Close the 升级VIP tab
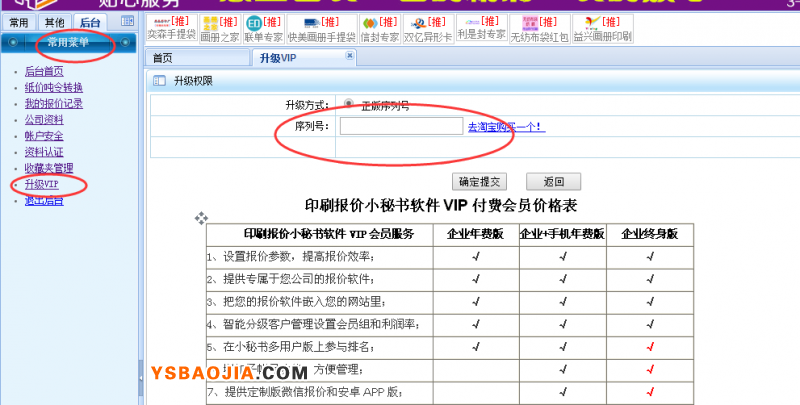 349,55
